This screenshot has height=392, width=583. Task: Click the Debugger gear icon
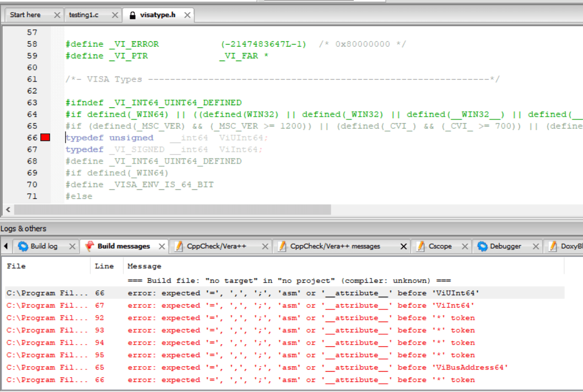pos(483,246)
